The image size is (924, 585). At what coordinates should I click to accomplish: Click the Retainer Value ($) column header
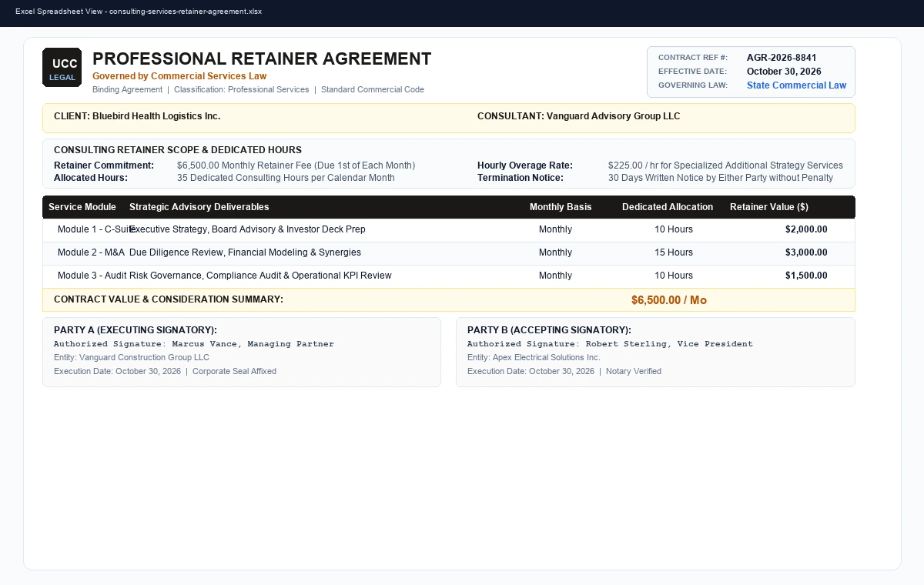click(769, 207)
